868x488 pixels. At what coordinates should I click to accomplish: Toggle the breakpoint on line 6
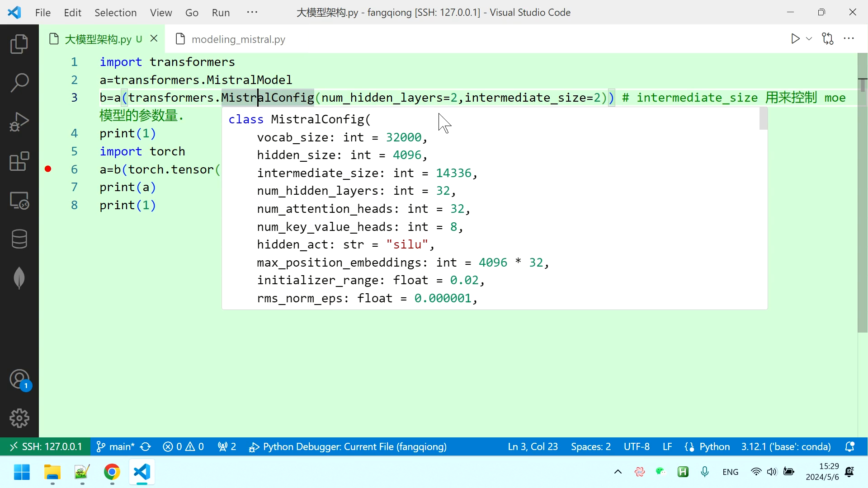(48, 169)
